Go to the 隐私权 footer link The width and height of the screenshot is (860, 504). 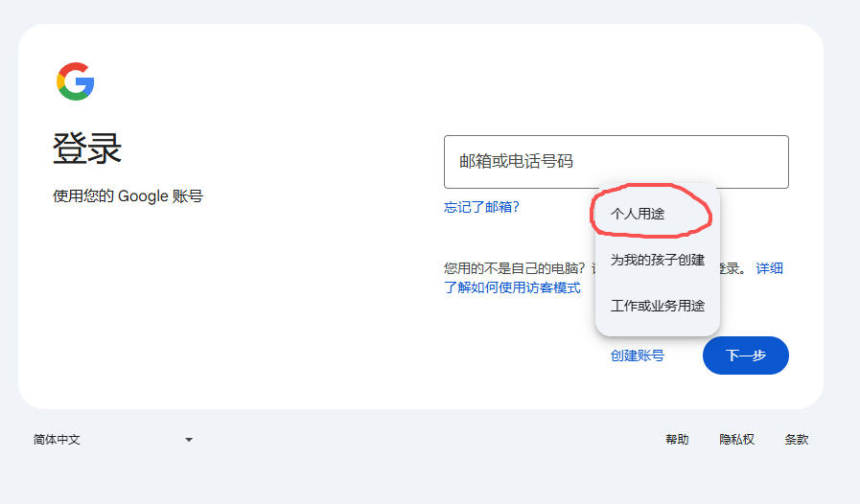tap(736, 440)
